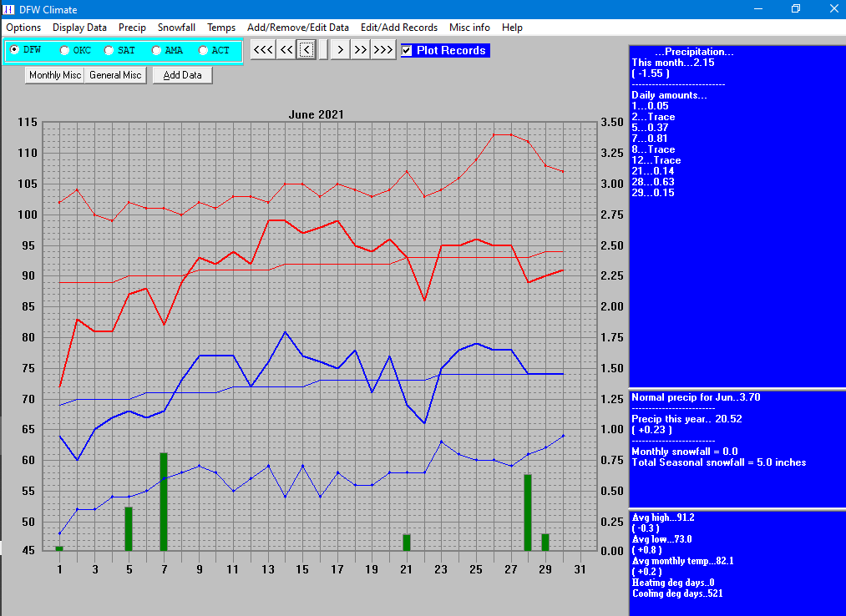846x616 pixels.
Task: Click the daily amount '29...0.15'
Action: tap(652, 193)
